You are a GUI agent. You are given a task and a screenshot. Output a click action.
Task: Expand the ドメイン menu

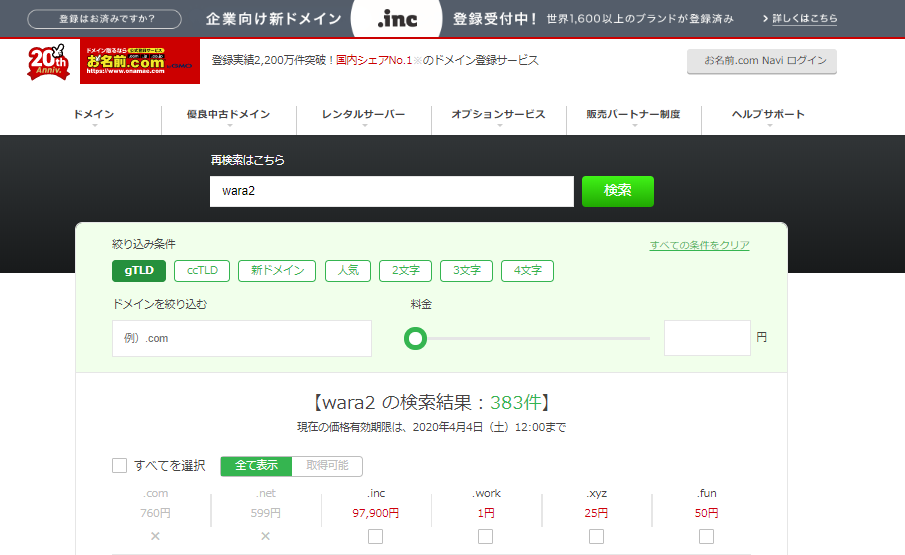(94, 115)
